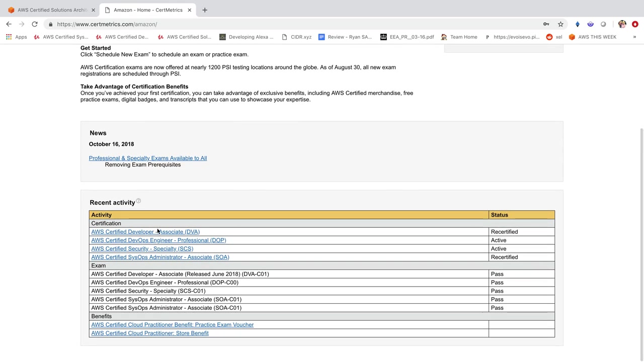Open the Team Home bookmark
Screen dimensions: 644x362
[459, 37]
